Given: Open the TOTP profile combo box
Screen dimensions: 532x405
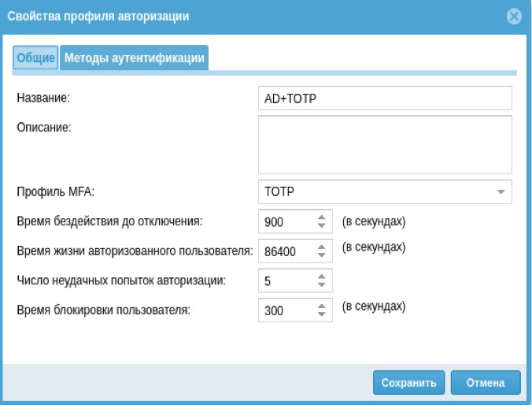Looking at the screenshot, I should click(x=385, y=192).
